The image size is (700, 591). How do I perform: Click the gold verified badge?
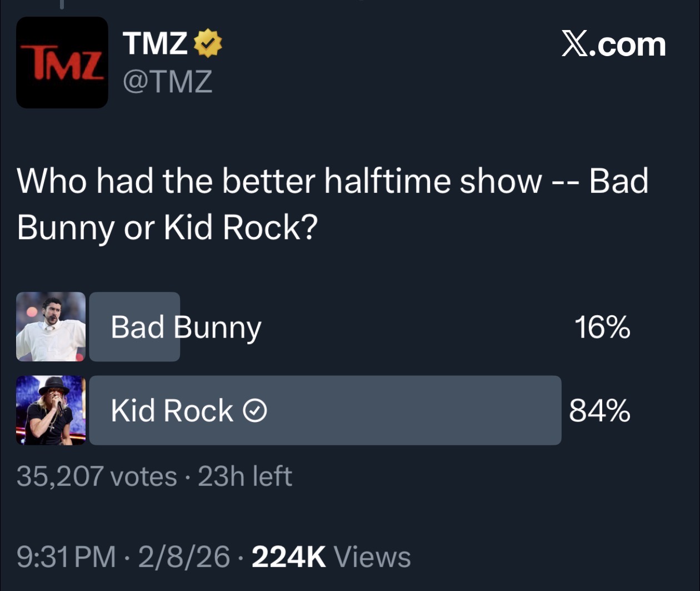click(x=207, y=43)
